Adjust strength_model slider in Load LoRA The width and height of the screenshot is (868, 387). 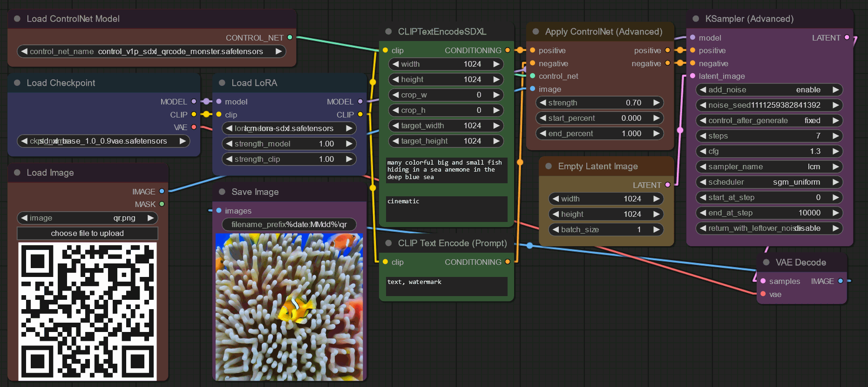tap(289, 144)
